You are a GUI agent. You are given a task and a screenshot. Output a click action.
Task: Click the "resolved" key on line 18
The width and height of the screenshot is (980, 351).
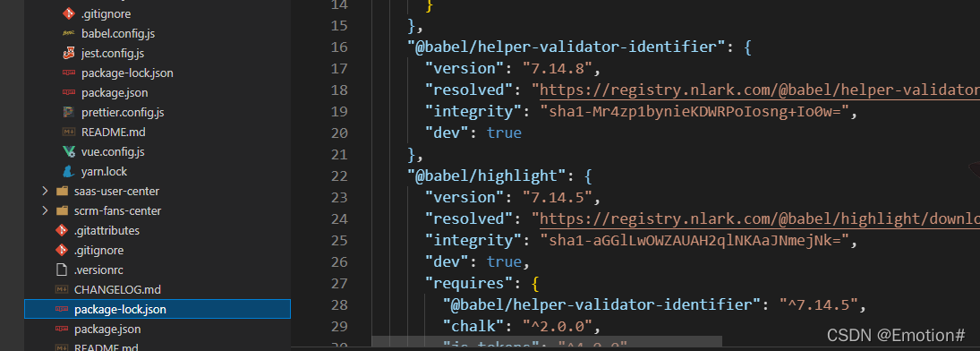[473, 90]
